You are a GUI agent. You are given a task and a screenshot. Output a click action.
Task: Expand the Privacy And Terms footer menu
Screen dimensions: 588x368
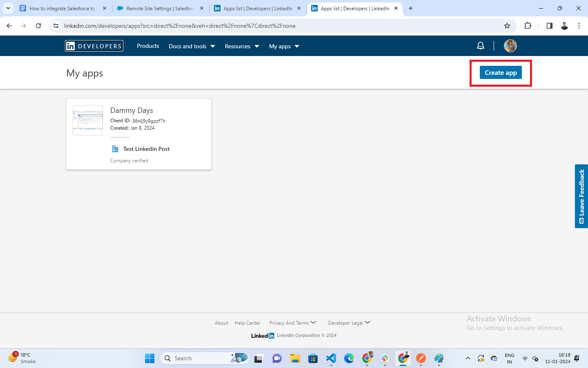[x=293, y=323]
